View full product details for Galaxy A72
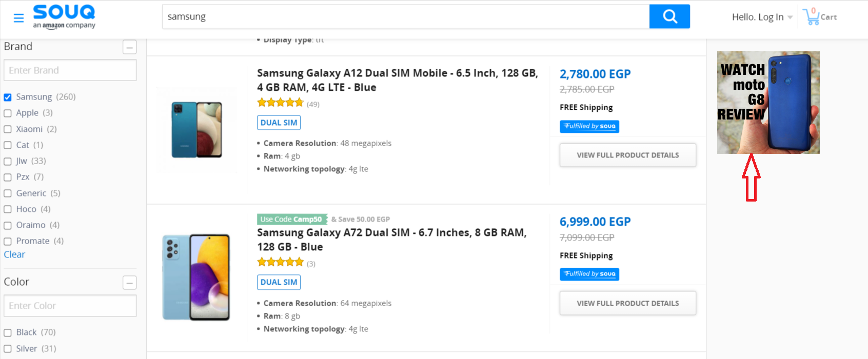Viewport: 868px width, 359px height. (x=628, y=303)
